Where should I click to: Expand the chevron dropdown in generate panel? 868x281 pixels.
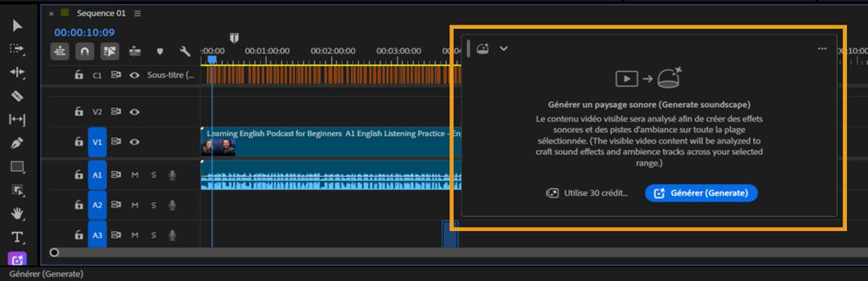coord(503,49)
